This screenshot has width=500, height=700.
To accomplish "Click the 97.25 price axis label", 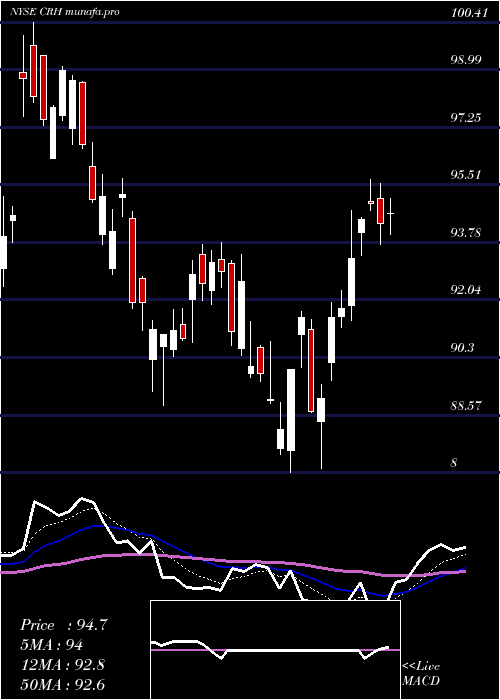I will pyautogui.click(x=466, y=118).
